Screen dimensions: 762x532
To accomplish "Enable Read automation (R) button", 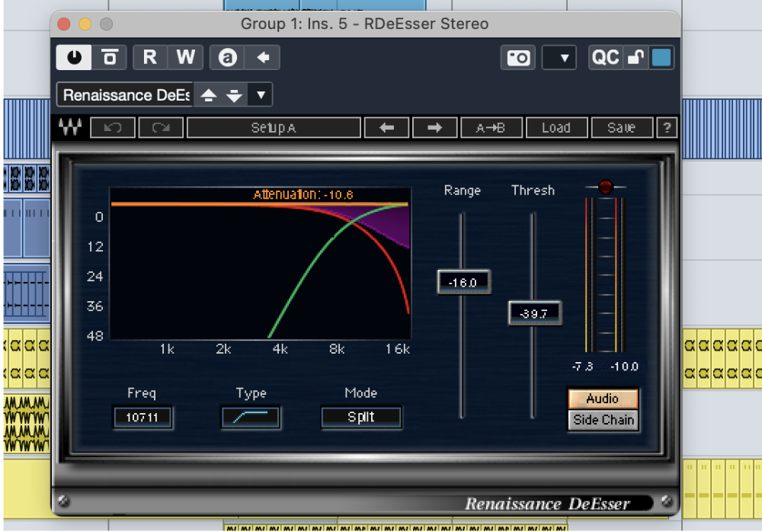I will pos(150,57).
